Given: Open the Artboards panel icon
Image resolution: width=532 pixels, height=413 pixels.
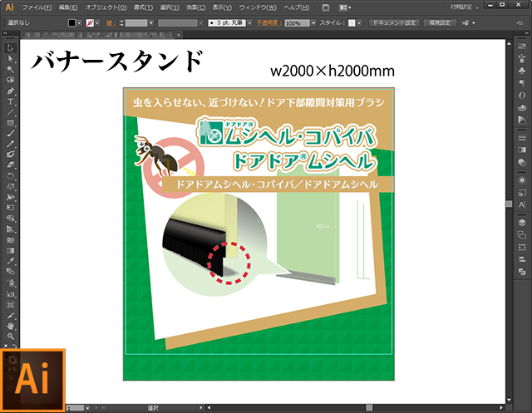Looking at the screenshot, I should coord(522,234).
